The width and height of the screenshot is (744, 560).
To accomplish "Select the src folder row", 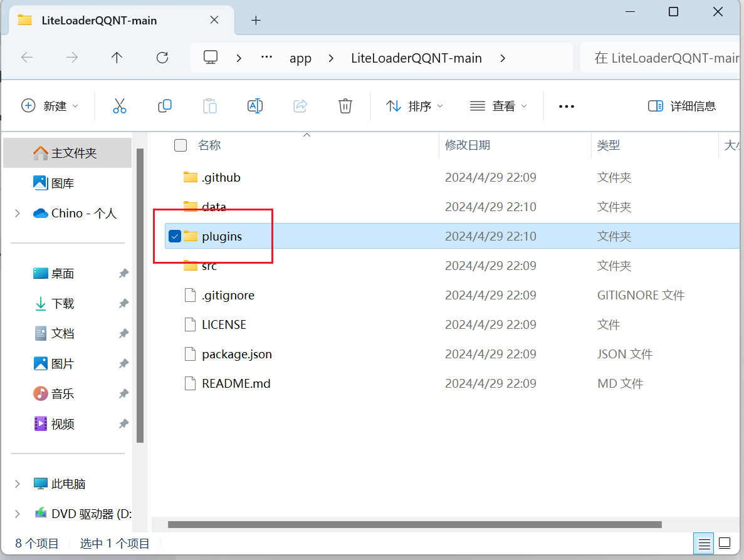I will point(452,266).
